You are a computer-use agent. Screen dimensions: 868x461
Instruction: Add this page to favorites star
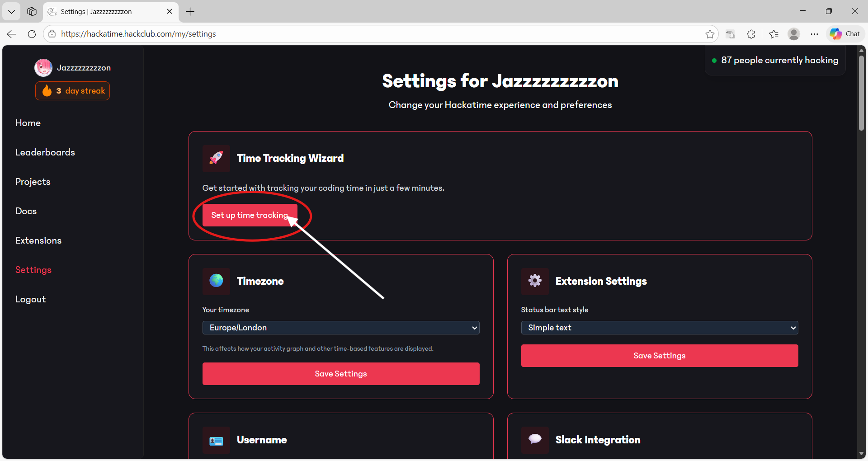tap(710, 34)
